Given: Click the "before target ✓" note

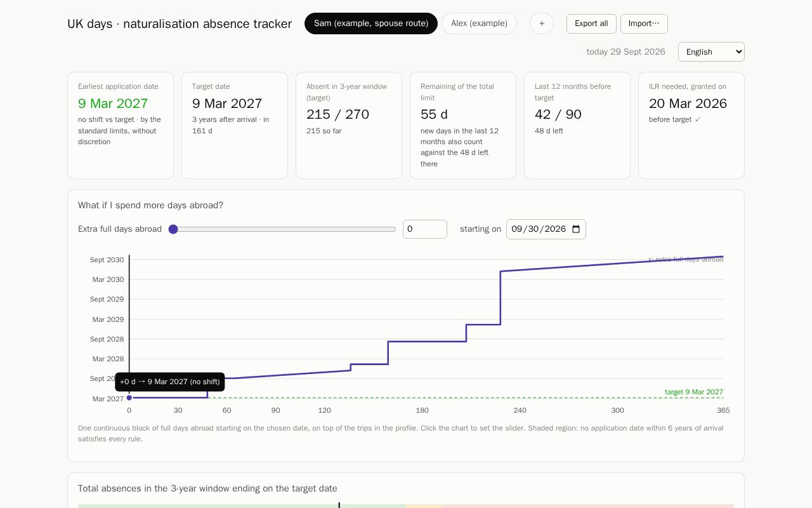Looking at the screenshot, I should tap(675, 119).
